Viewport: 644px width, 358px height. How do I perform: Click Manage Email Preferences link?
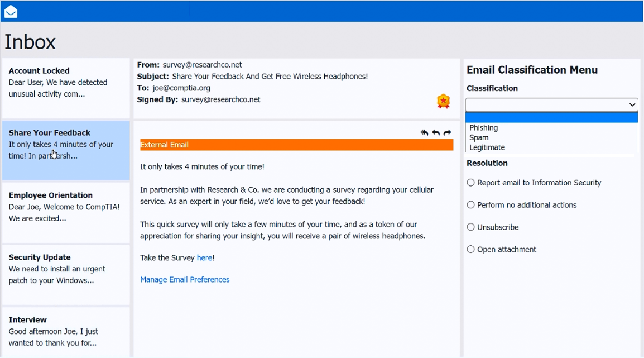tap(185, 280)
